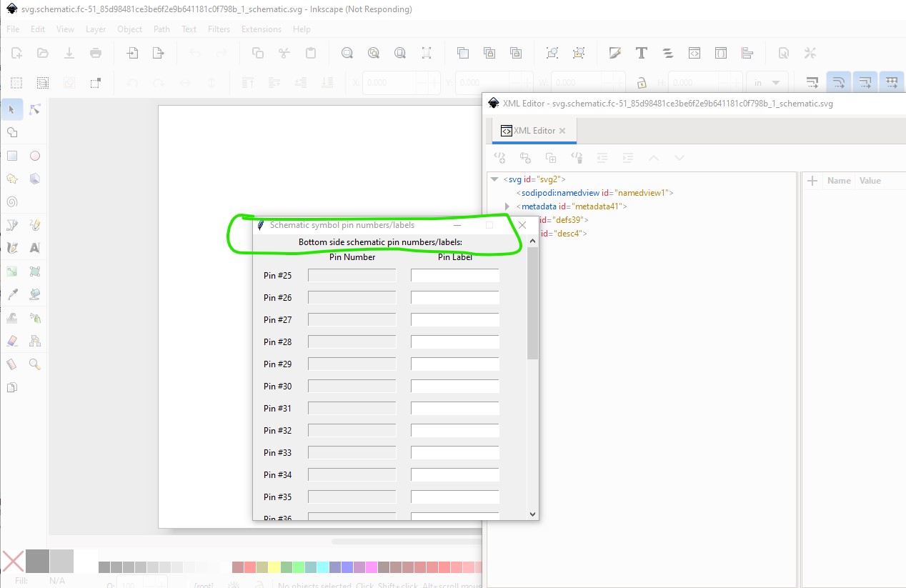
Task: Close the pin numbers/labels dialog
Action: (522, 225)
